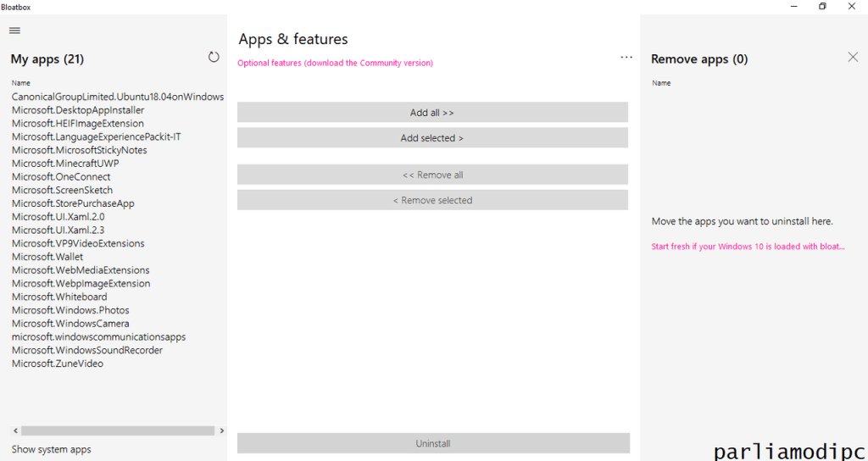
Task: Select Microsoft.StorePurchaseApp
Action: pyautogui.click(x=73, y=203)
